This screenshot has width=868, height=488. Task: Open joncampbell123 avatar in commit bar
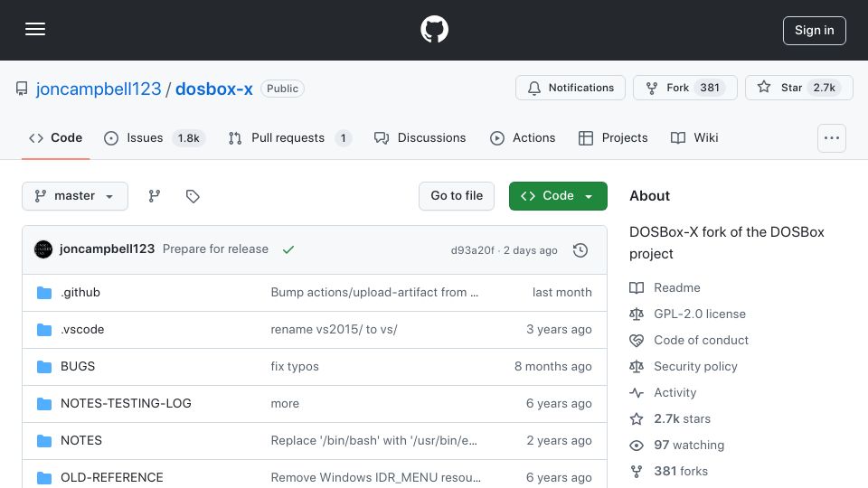(x=43, y=249)
